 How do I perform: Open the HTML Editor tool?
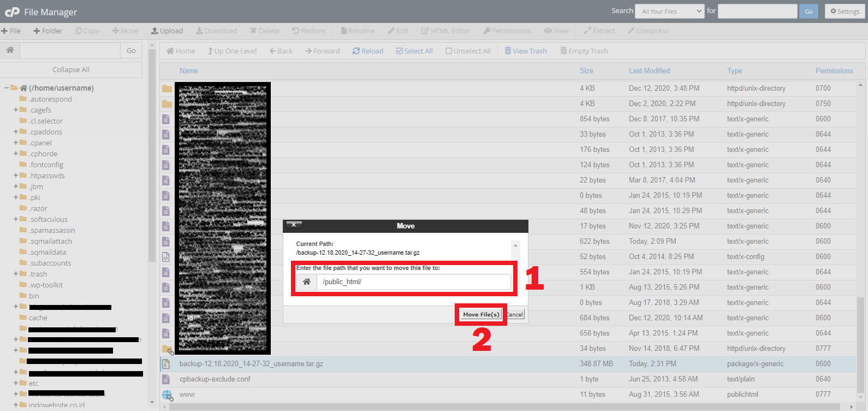pos(446,31)
